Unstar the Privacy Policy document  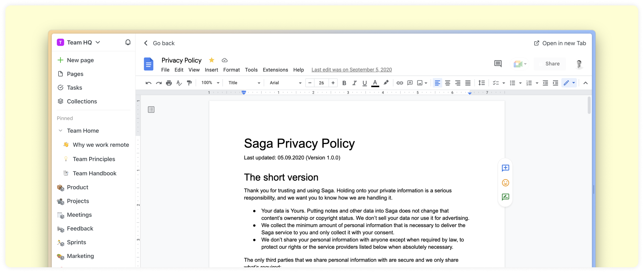click(x=212, y=60)
